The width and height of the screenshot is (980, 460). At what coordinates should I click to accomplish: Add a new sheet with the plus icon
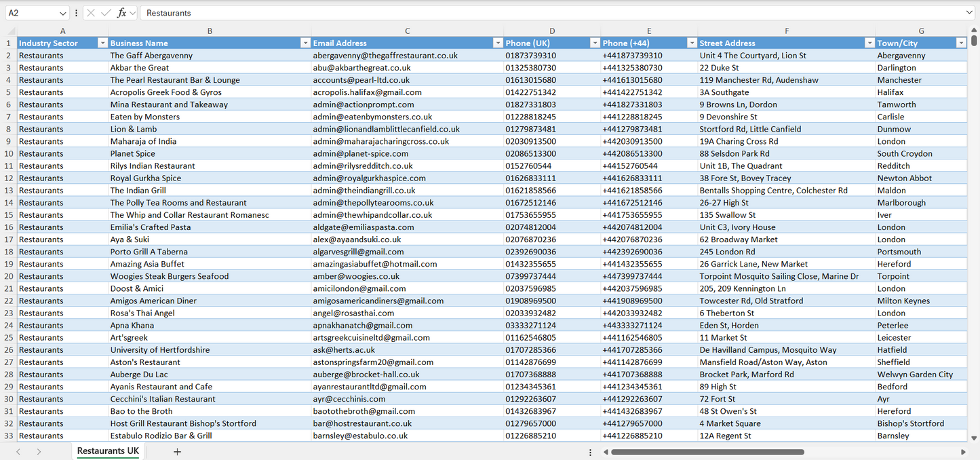pos(177,451)
